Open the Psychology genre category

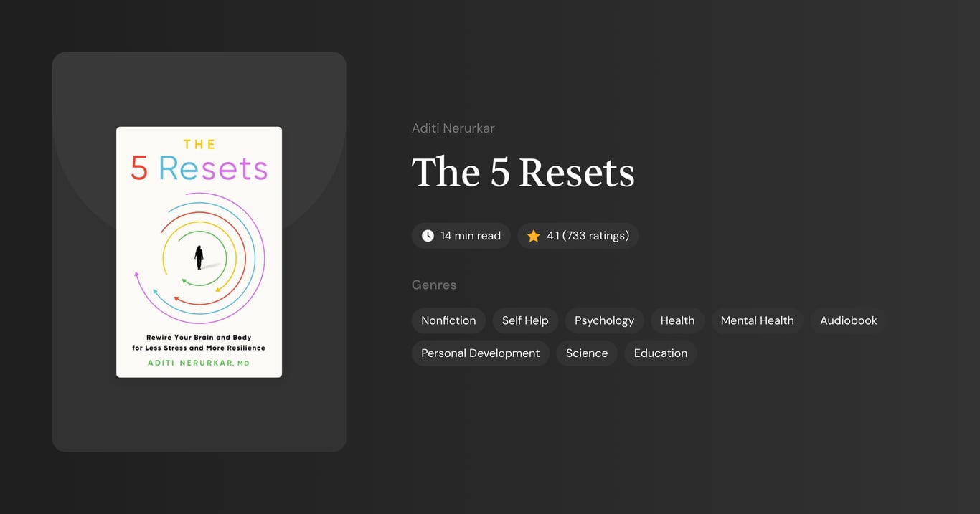tap(603, 320)
